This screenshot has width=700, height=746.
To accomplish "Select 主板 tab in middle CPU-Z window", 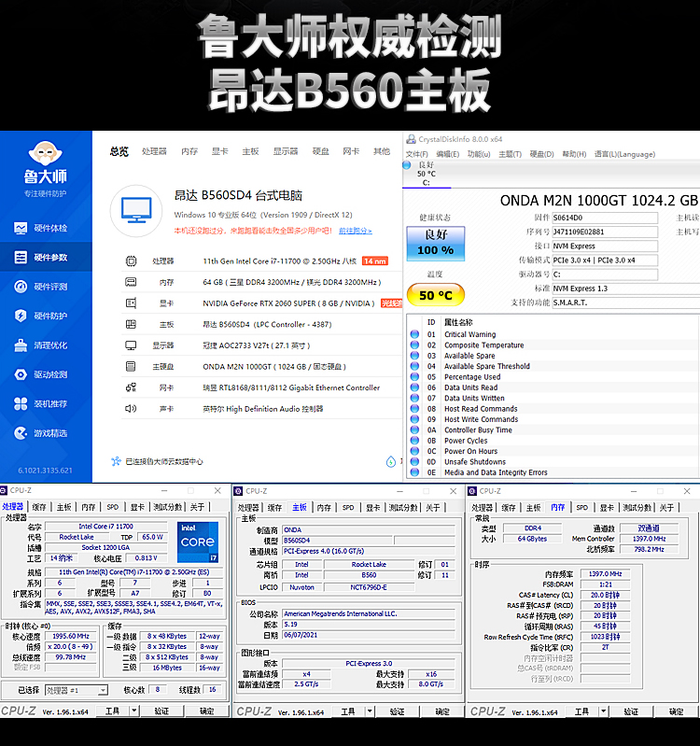I will click(x=299, y=508).
